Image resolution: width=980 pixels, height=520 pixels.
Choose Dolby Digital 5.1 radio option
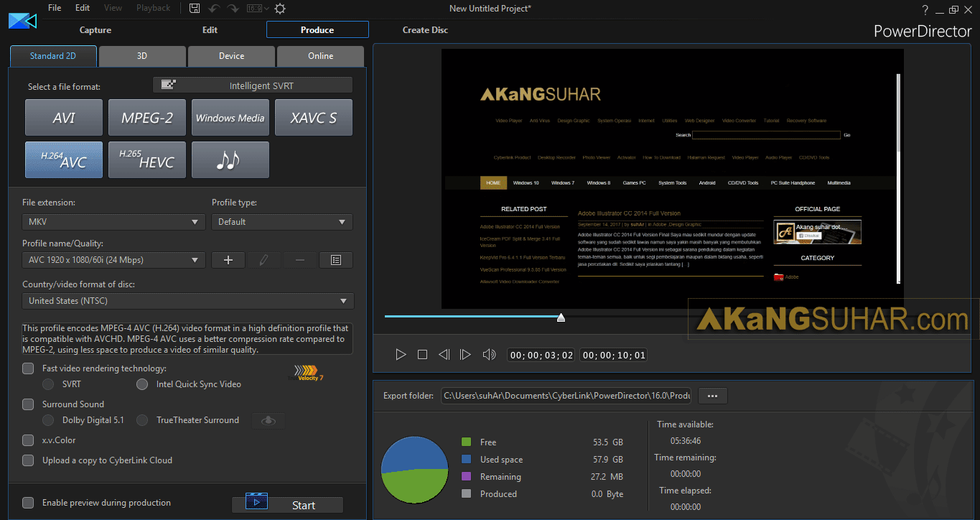(x=48, y=420)
